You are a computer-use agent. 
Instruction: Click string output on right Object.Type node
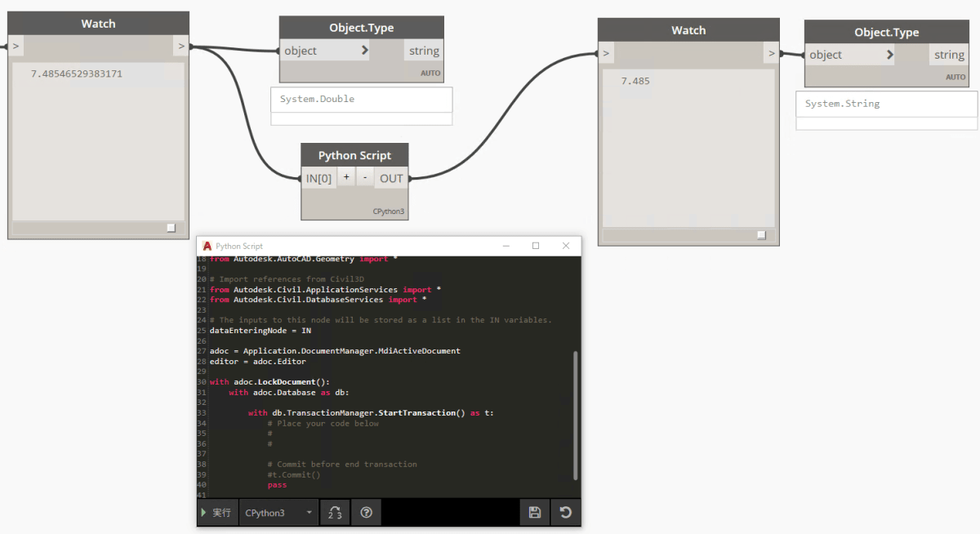point(949,55)
